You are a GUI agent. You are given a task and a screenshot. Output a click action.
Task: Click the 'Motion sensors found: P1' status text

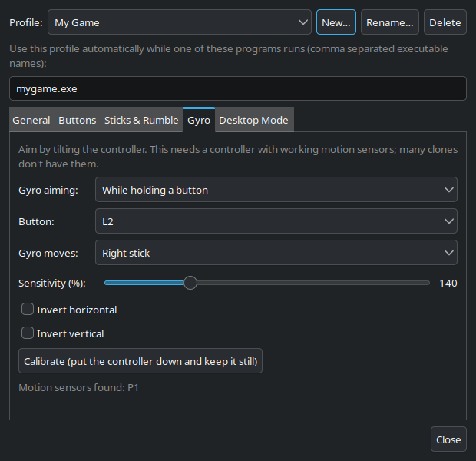point(78,387)
